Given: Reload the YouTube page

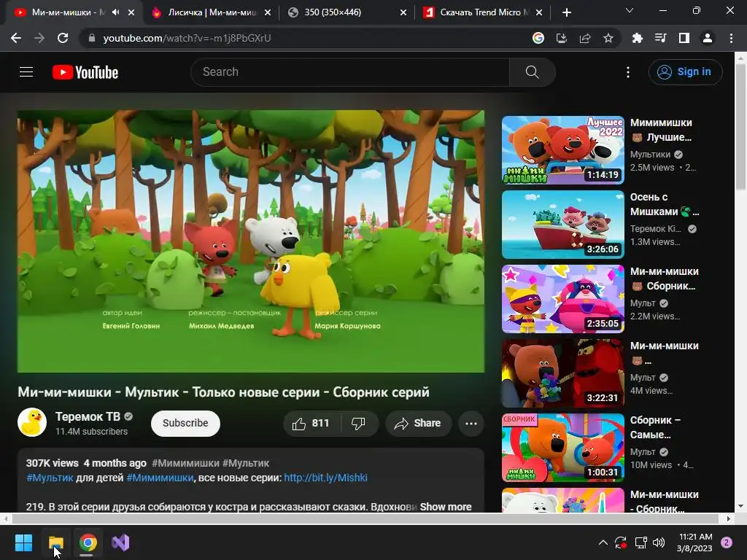Looking at the screenshot, I should 63,38.
